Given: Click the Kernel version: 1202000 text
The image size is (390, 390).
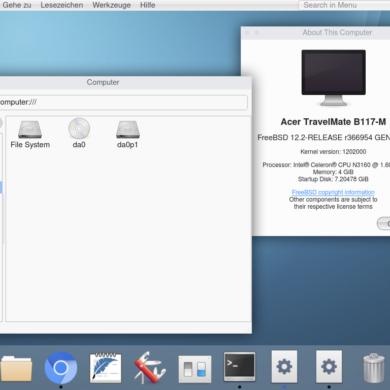Looking at the screenshot, I should tap(333, 152).
